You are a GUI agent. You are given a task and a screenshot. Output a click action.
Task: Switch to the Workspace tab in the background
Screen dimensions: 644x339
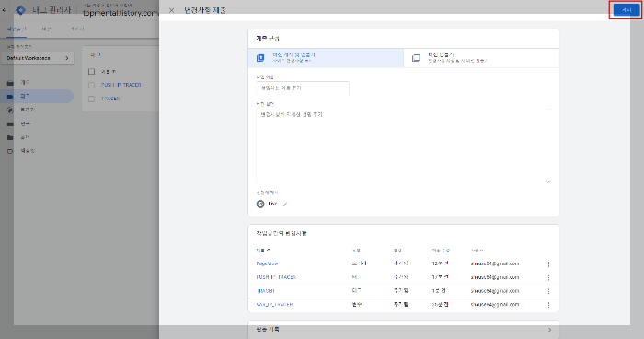click(17, 29)
